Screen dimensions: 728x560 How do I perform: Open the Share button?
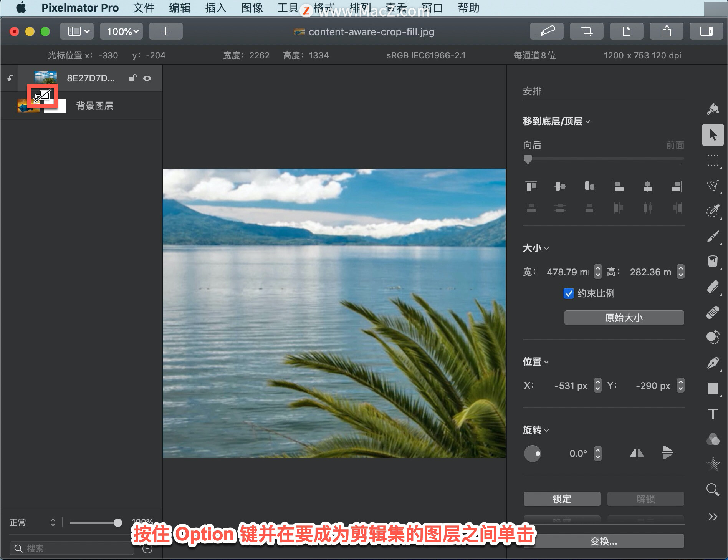pyautogui.click(x=667, y=31)
